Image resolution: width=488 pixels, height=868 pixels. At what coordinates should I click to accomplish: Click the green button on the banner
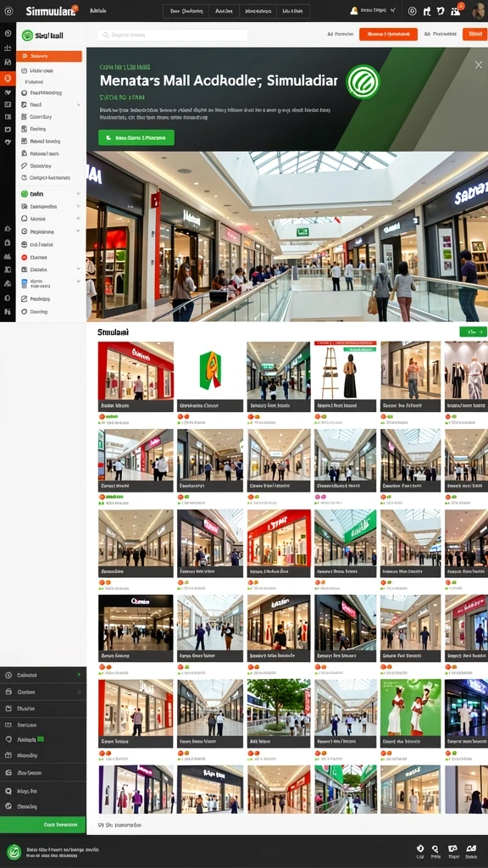(x=136, y=137)
